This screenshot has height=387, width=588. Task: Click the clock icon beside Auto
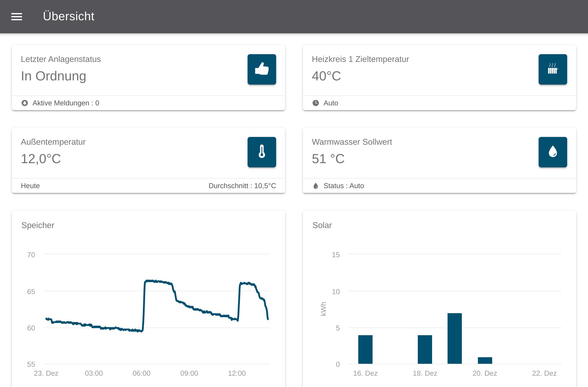[316, 103]
